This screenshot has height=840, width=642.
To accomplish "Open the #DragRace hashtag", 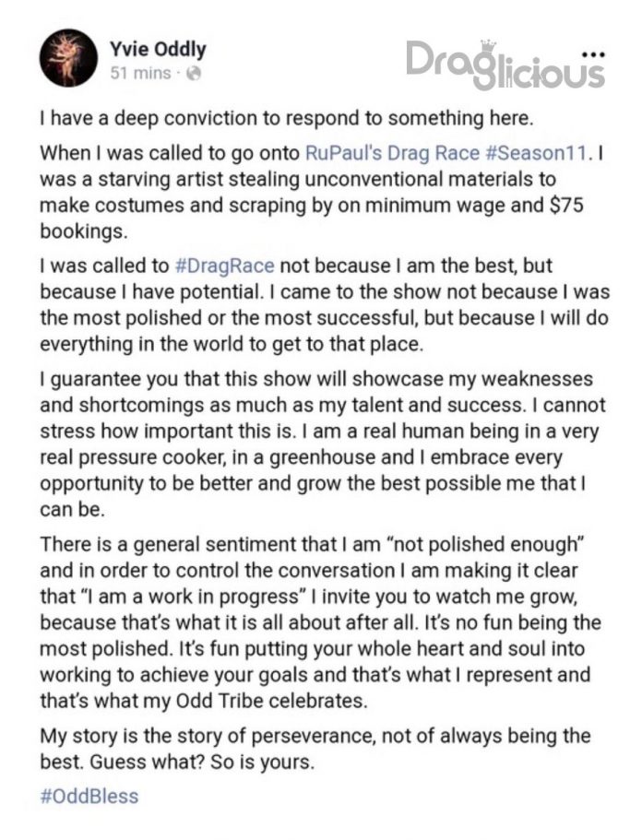I will [x=224, y=266].
